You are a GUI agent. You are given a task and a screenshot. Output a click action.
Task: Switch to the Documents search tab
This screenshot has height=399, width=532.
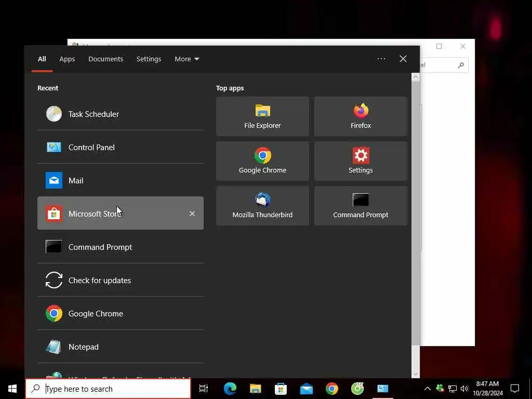tap(106, 59)
